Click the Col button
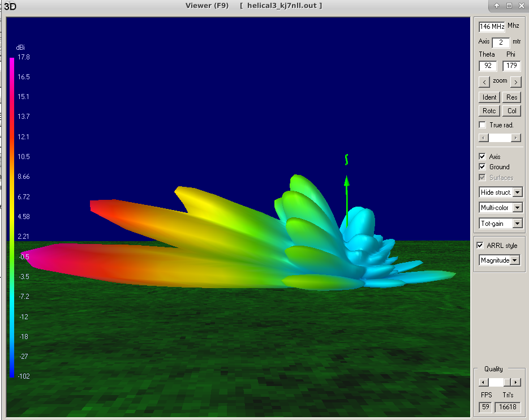The width and height of the screenshot is (529, 420). tap(512, 111)
